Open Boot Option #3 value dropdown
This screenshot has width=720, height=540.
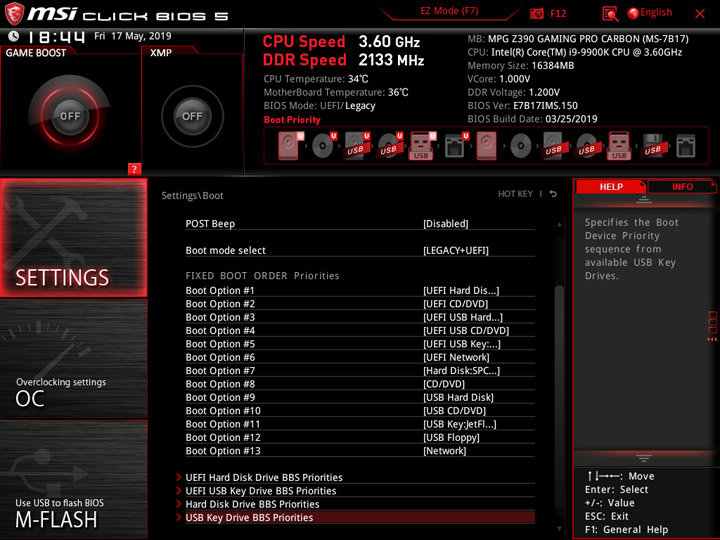(x=463, y=317)
